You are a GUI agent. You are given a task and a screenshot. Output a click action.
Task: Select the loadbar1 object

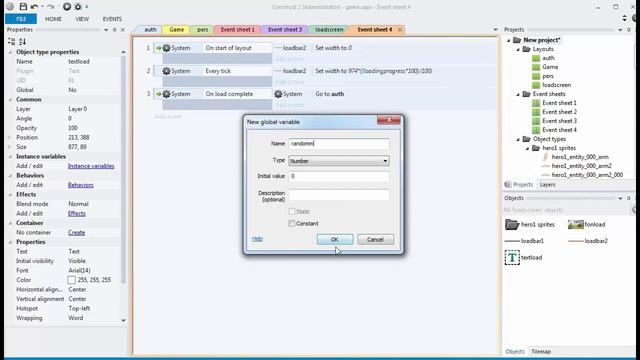pyautogui.click(x=524, y=241)
